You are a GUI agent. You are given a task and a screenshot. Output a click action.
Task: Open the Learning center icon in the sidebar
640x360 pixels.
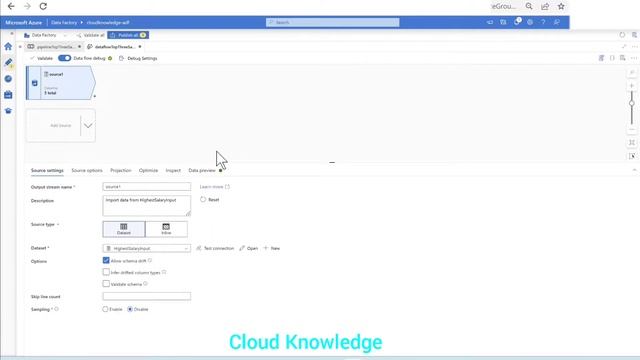[8, 111]
